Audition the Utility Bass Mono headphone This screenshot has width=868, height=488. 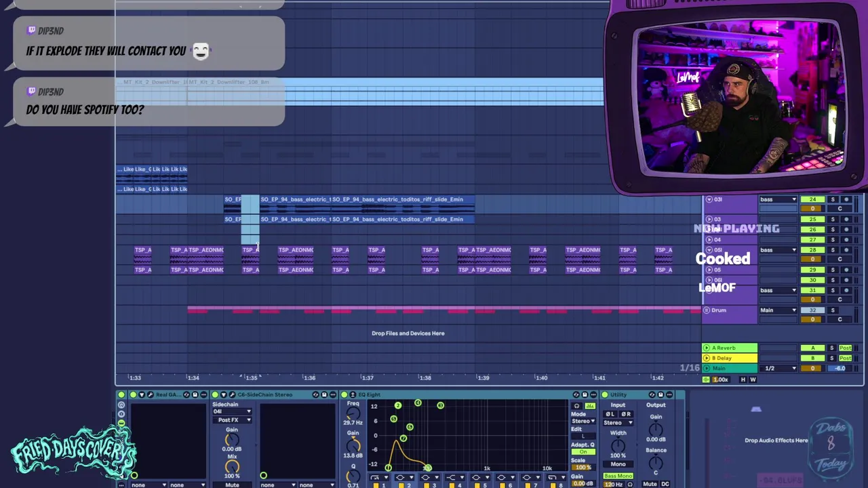629,484
